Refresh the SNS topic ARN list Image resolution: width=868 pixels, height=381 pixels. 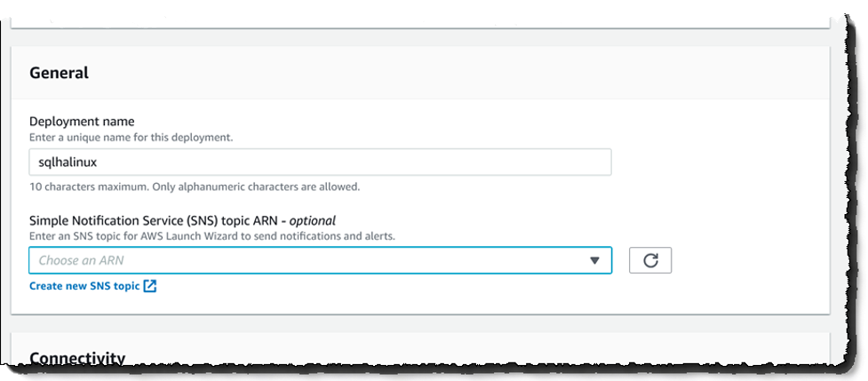point(650,260)
